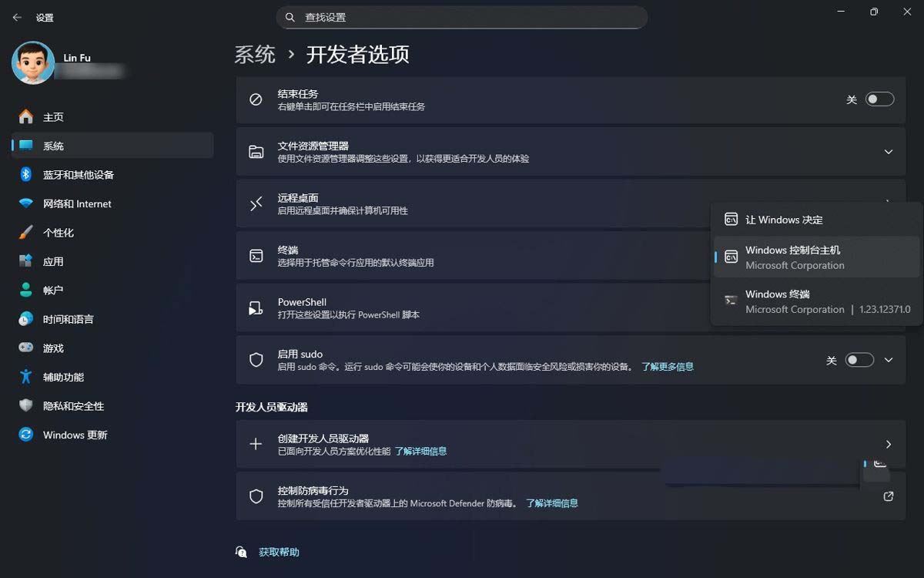924x578 pixels.
Task: Open the Lin Fu profile avatar
Action: pyautogui.click(x=33, y=63)
